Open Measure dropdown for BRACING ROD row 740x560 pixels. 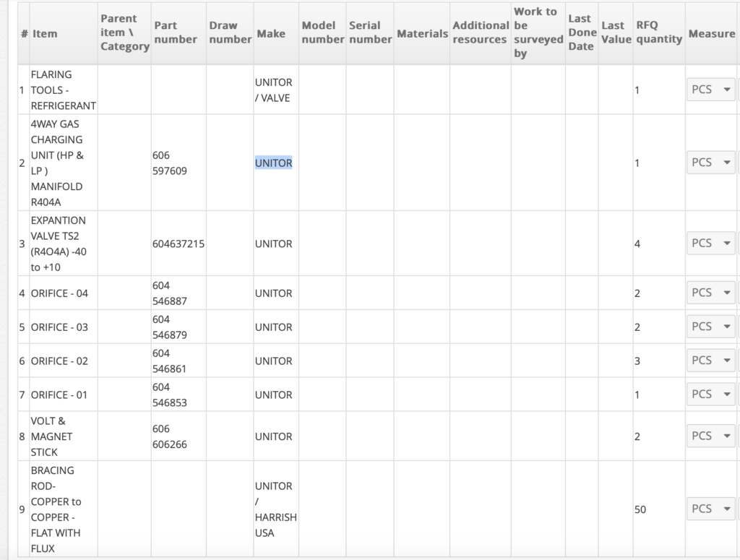(710, 509)
